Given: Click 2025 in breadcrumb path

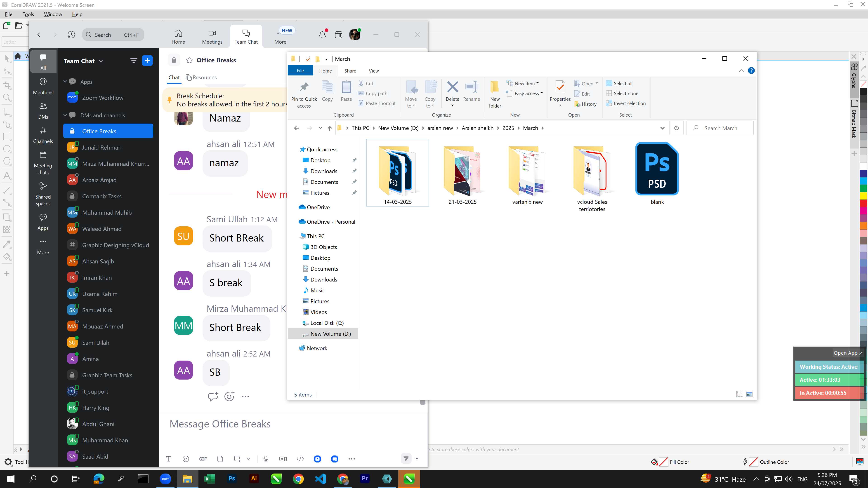Looking at the screenshot, I should point(508,128).
